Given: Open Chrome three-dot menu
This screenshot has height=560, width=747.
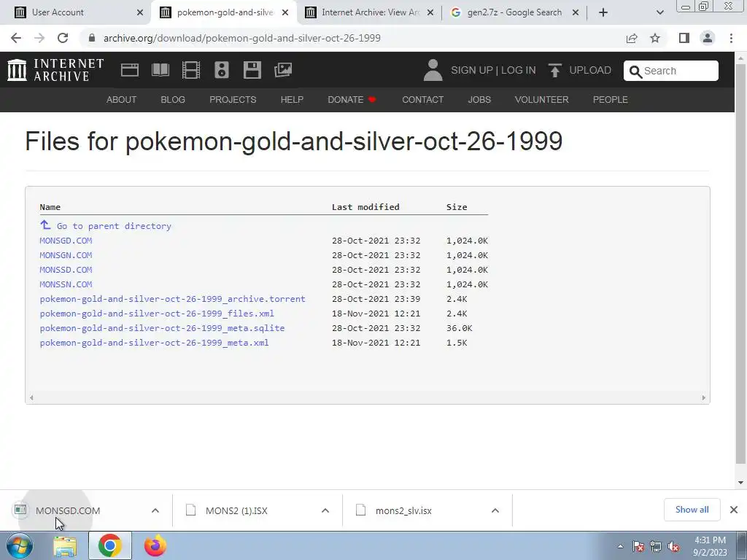Looking at the screenshot, I should [x=731, y=38].
